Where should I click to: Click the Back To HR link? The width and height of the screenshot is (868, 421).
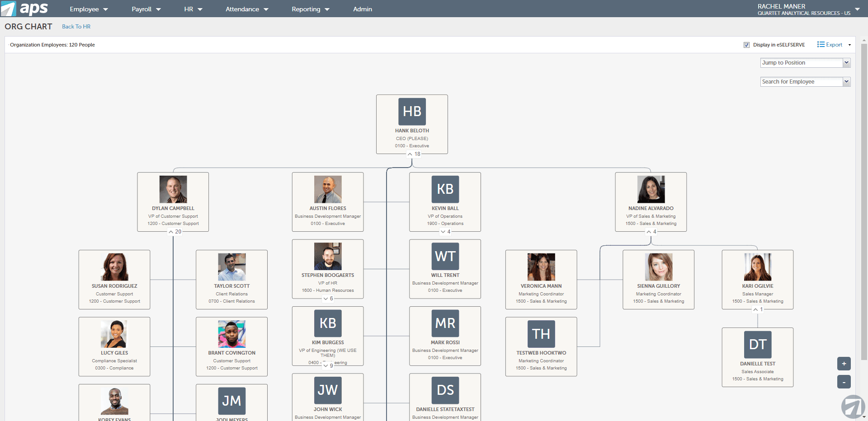(76, 27)
